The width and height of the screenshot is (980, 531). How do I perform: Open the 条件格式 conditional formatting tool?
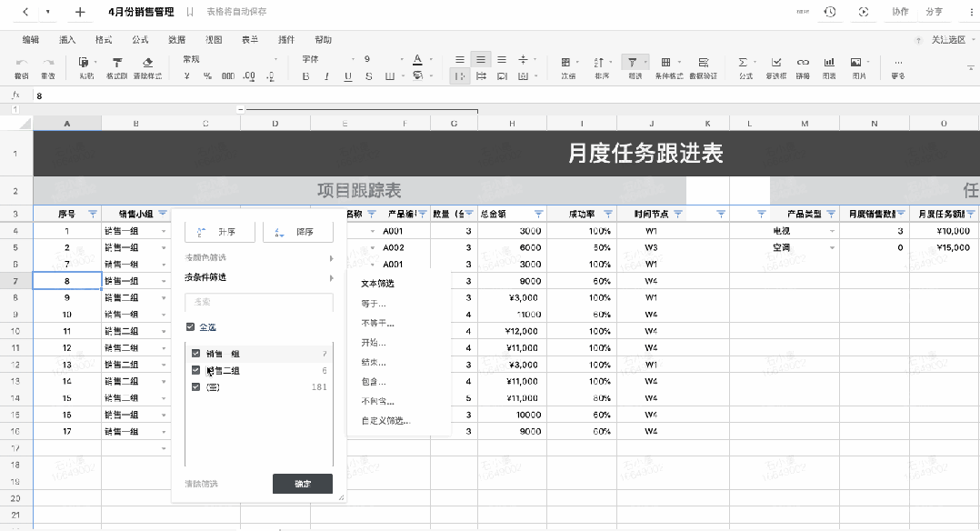(x=666, y=63)
